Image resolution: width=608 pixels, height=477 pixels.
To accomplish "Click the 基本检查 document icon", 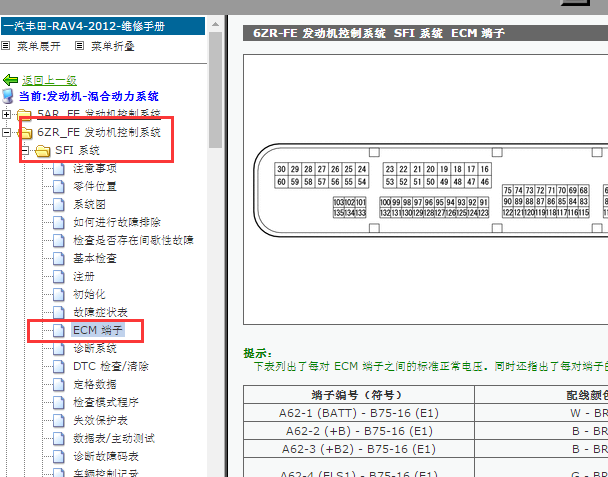I will tap(59, 259).
